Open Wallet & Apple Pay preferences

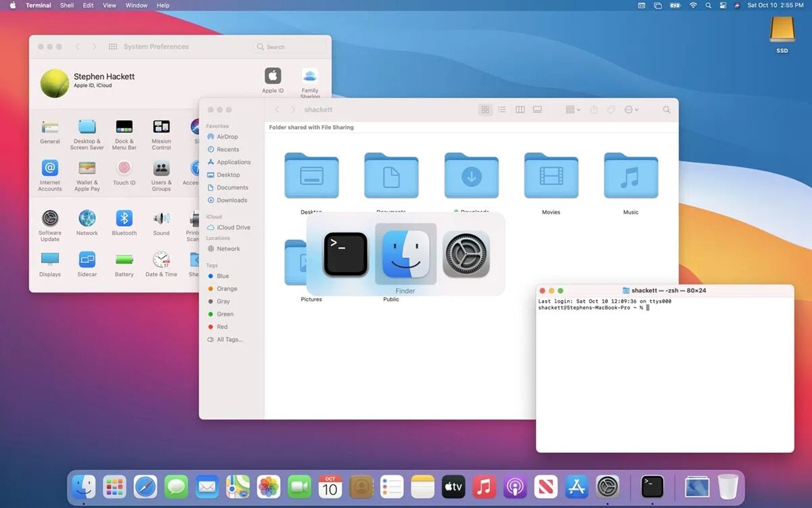pyautogui.click(x=87, y=175)
